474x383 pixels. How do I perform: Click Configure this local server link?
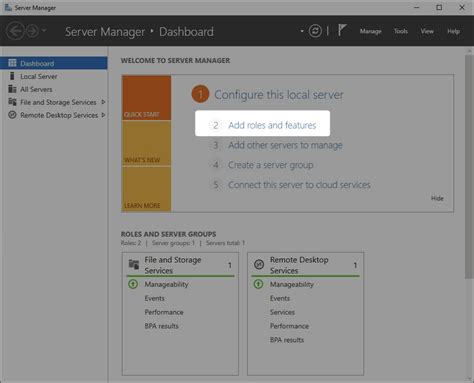[279, 95]
